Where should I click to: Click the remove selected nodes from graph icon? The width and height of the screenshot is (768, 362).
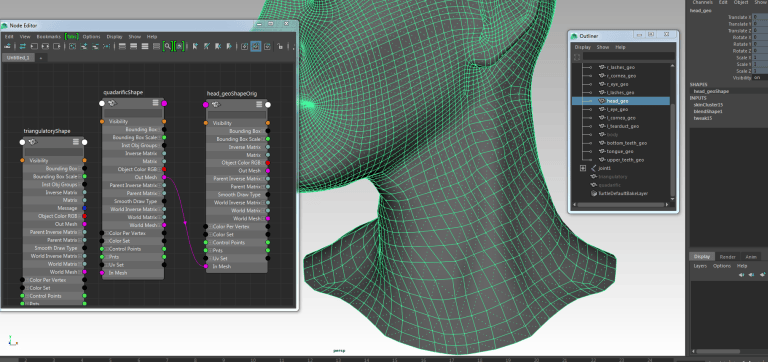(95, 47)
